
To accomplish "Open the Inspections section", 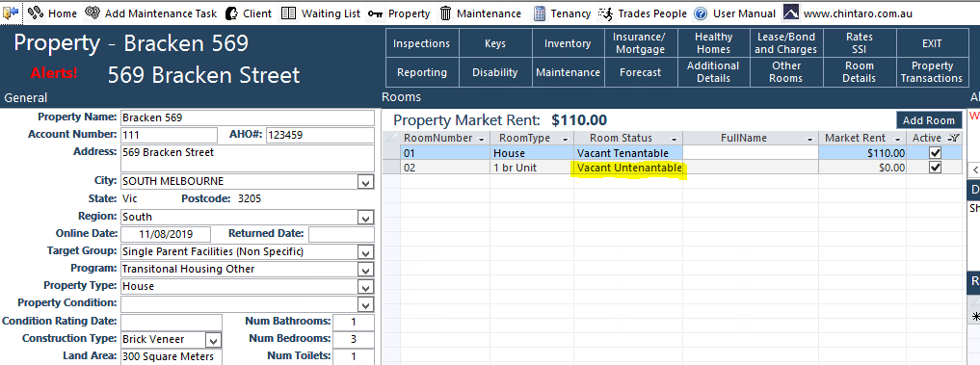I will coord(422,43).
